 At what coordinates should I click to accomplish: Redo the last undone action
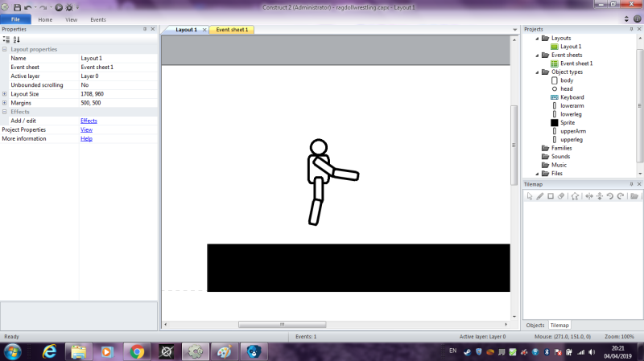coord(43,7)
